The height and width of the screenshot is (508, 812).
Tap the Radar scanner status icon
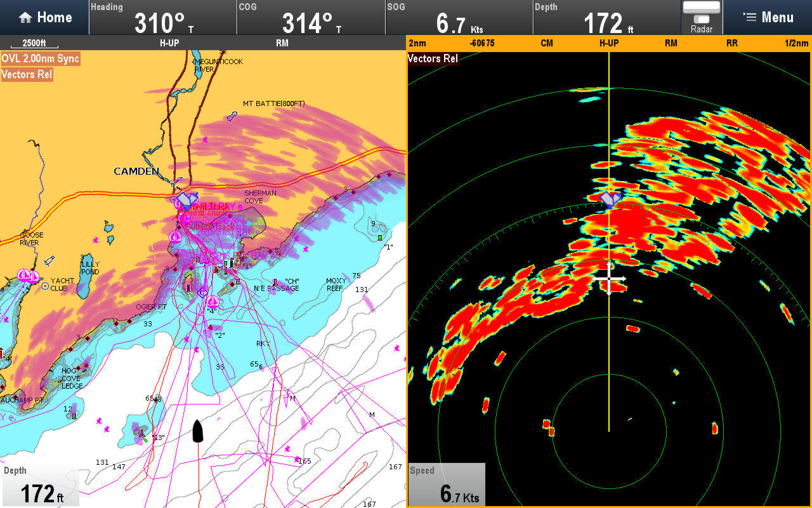[x=702, y=17]
